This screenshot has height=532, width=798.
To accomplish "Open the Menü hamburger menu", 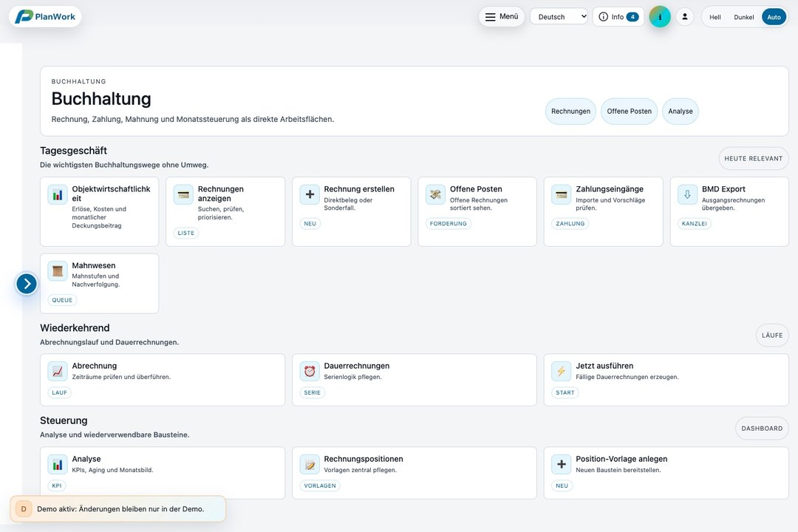I will click(x=501, y=17).
